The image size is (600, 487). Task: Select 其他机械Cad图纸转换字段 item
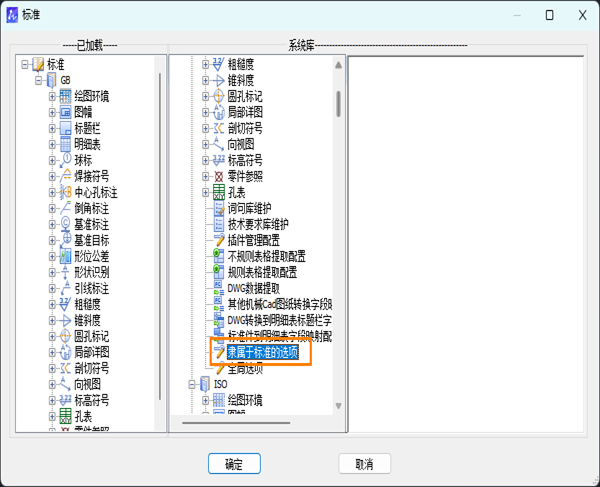(x=280, y=305)
